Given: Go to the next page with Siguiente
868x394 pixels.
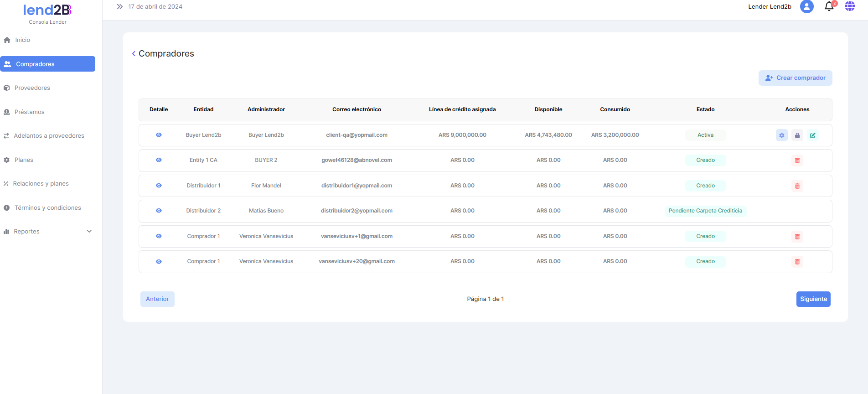Looking at the screenshot, I should (813, 299).
